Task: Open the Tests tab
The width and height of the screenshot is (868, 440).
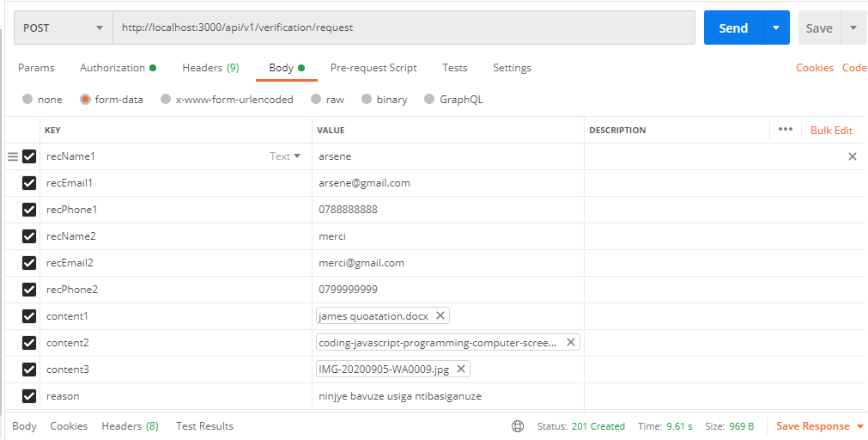Action: (x=454, y=68)
